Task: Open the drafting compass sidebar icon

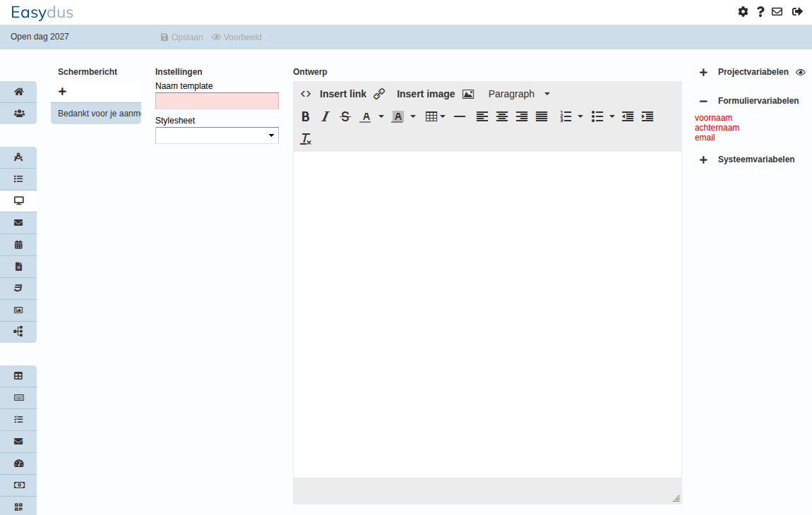Action: tap(18, 157)
